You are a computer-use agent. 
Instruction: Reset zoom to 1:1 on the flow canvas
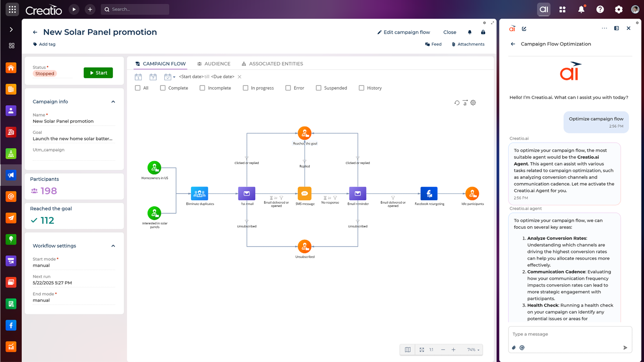(431, 349)
